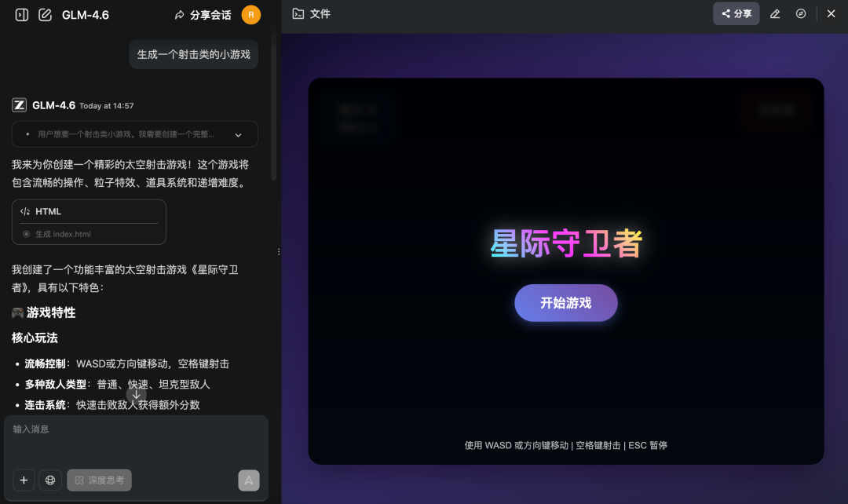The width and height of the screenshot is (848, 504).
Task: Click the plus attachment button in message box
Action: pyautogui.click(x=24, y=480)
